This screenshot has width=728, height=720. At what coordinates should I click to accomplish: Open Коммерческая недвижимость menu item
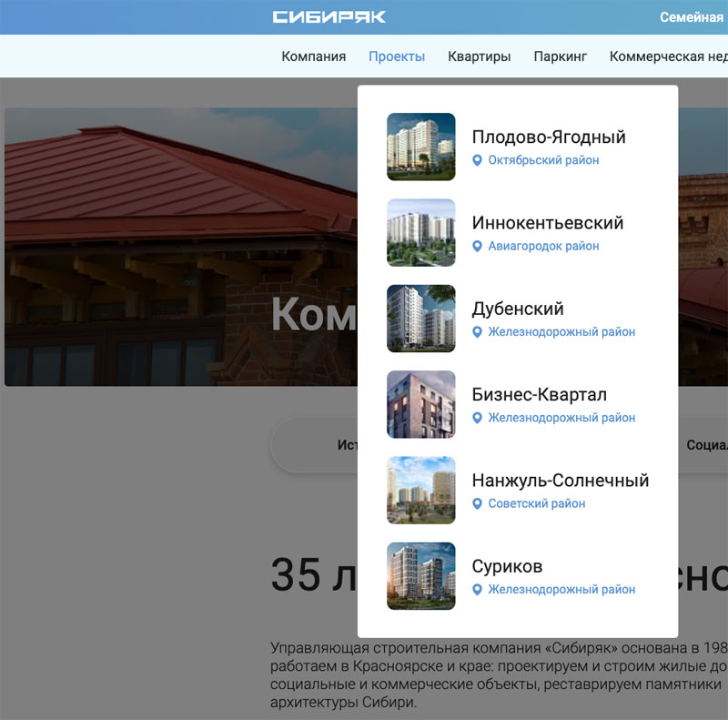pyautogui.click(x=669, y=56)
